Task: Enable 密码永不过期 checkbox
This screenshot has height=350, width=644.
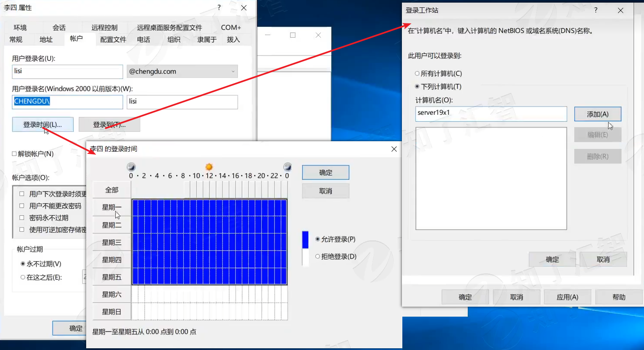Action: (22, 217)
